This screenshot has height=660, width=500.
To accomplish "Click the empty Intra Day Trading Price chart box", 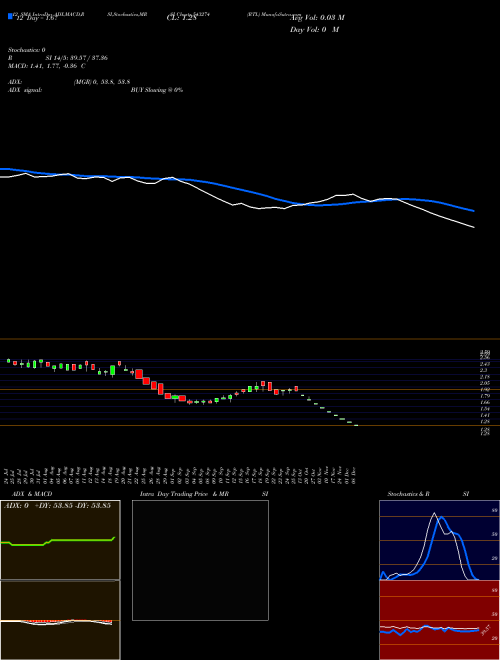I will (x=200, y=560).
